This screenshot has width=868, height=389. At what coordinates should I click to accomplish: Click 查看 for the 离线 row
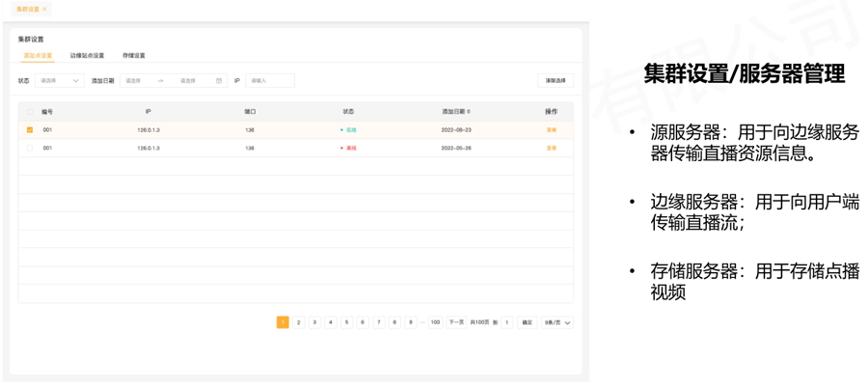pos(552,148)
